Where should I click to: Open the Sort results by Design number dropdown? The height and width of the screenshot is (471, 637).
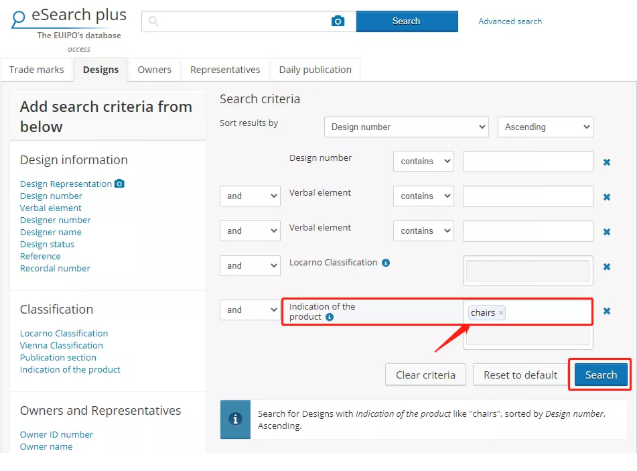click(x=405, y=127)
